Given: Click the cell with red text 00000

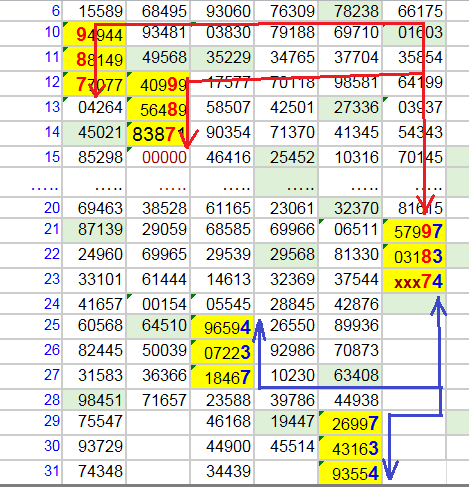Looking at the screenshot, I should [158, 157].
